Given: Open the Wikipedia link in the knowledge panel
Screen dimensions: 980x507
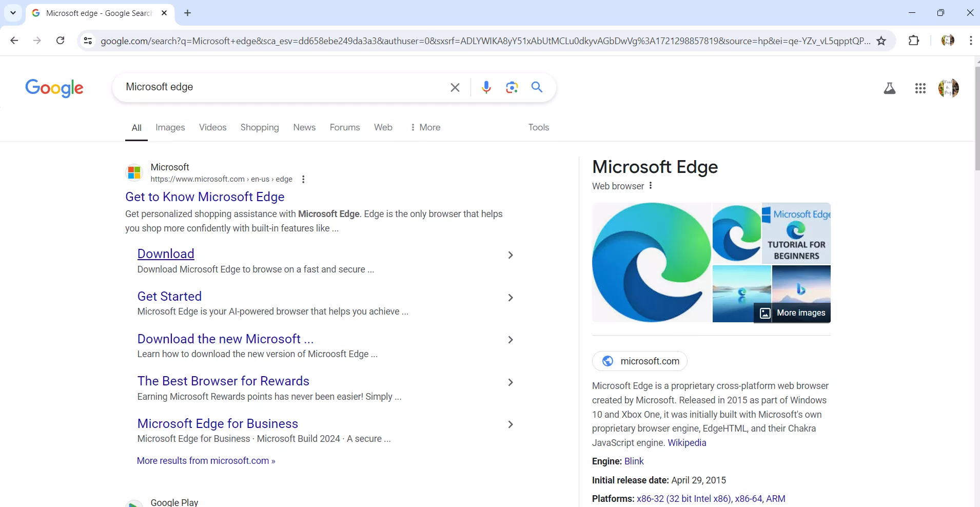Looking at the screenshot, I should tap(687, 443).
